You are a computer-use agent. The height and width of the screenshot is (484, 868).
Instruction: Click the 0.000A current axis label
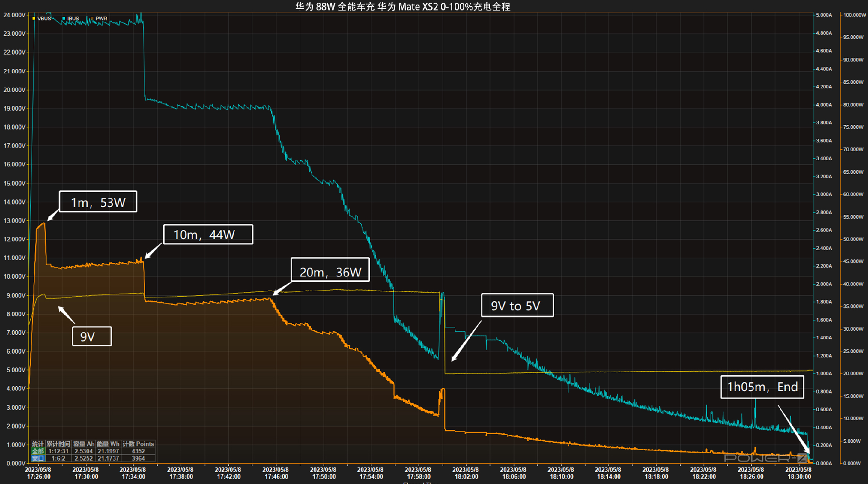824,463
